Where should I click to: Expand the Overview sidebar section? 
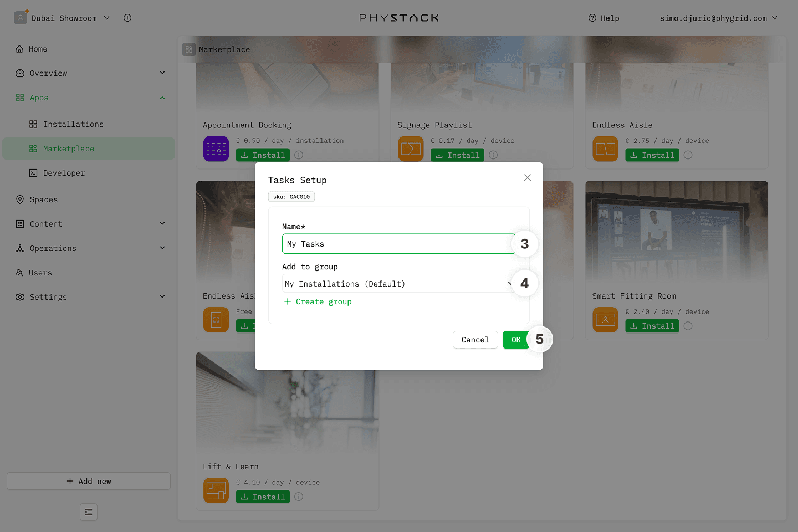(162, 73)
